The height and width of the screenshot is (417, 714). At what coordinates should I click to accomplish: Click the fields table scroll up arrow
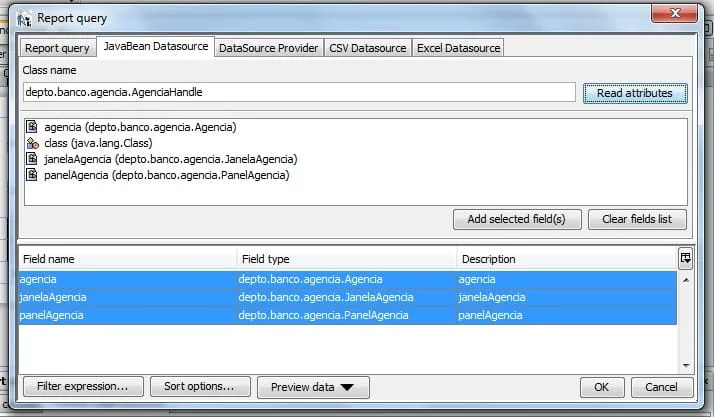pyautogui.click(x=686, y=280)
